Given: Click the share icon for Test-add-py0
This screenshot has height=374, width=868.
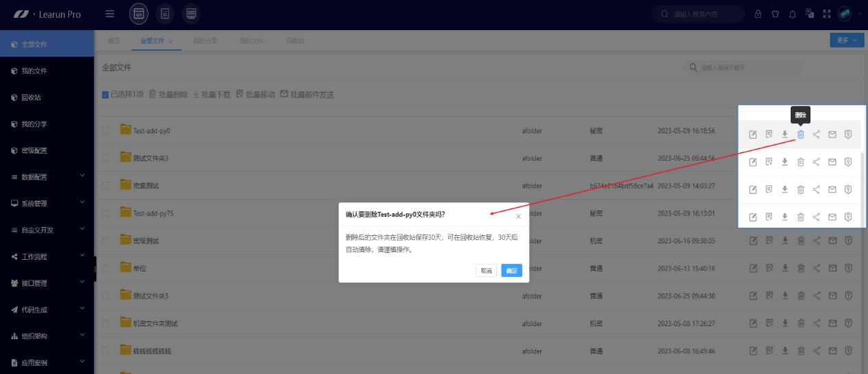Looking at the screenshot, I should point(817,134).
